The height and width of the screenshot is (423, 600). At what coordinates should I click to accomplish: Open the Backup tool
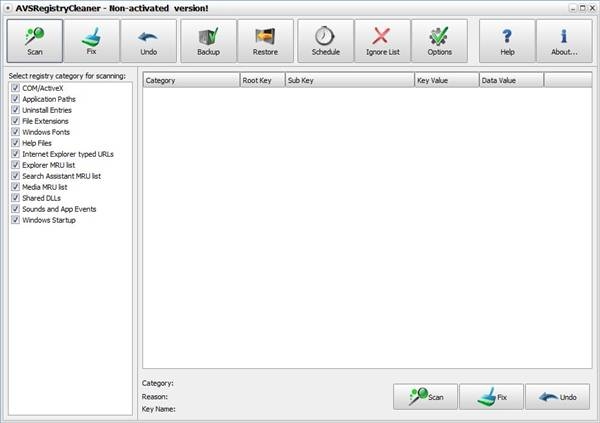point(209,41)
